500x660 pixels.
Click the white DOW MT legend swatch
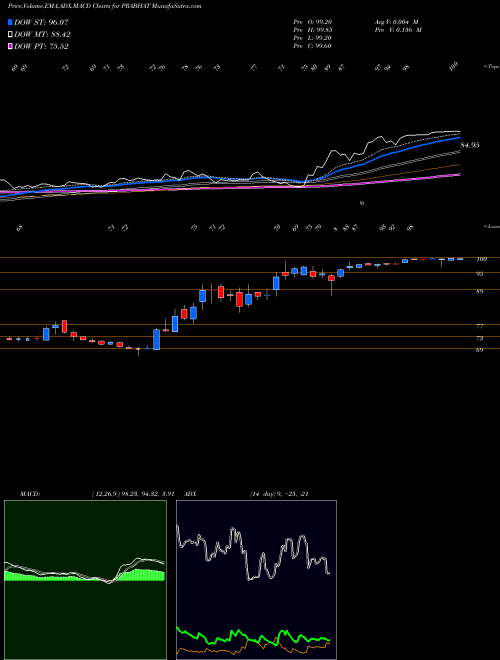pyautogui.click(x=10, y=35)
